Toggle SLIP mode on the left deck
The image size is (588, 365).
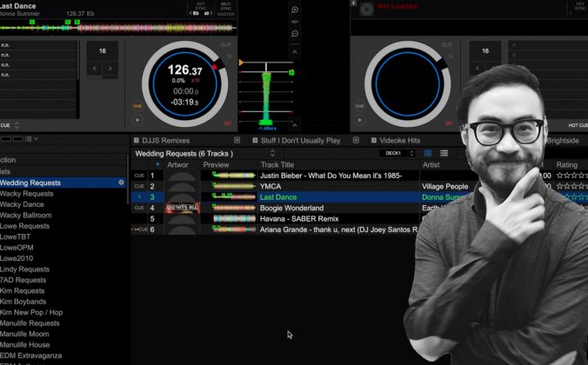click(x=227, y=45)
